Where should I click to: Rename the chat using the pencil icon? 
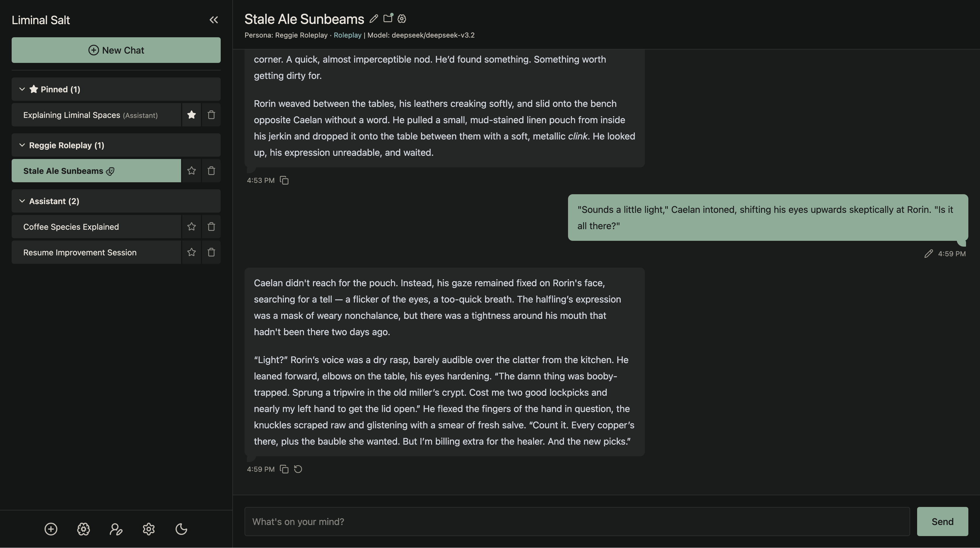[x=373, y=19]
